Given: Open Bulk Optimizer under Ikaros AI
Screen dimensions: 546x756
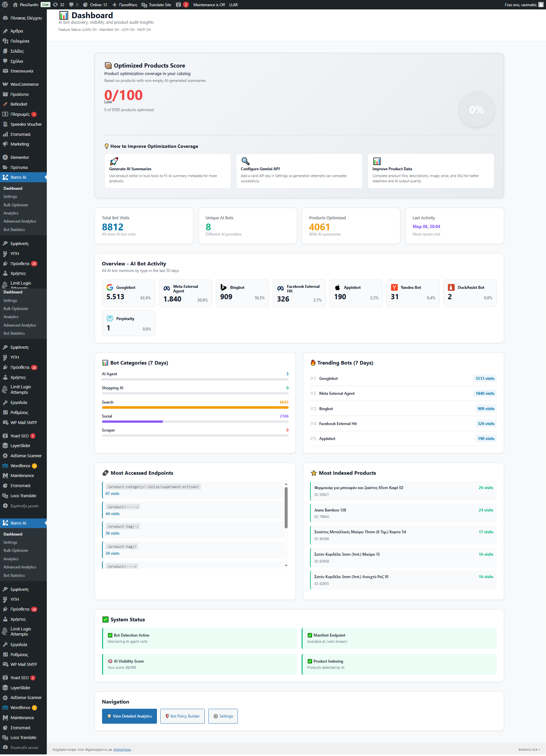Looking at the screenshot, I should coord(16,205).
